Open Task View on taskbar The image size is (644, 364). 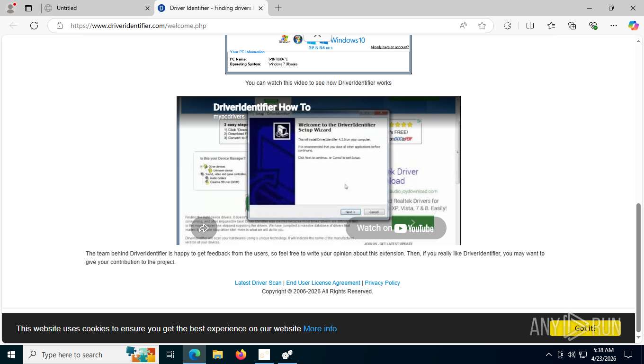coord(170,355)
